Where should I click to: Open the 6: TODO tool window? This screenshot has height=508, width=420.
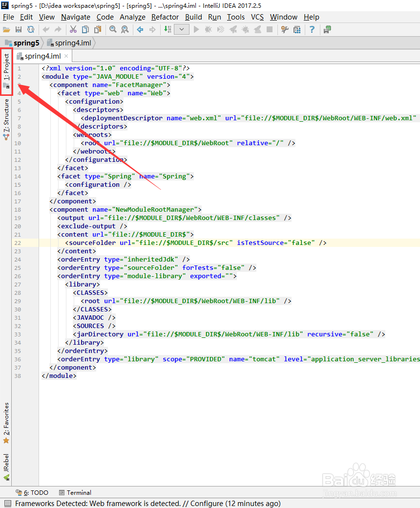pos(32,492)
